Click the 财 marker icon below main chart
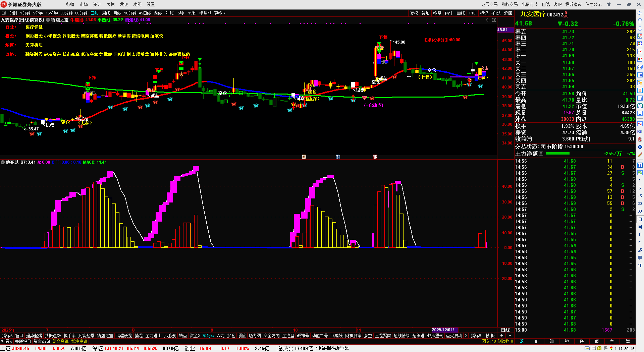Image resolution: width=644 pixels, height=352 pixels. point(338,157)
